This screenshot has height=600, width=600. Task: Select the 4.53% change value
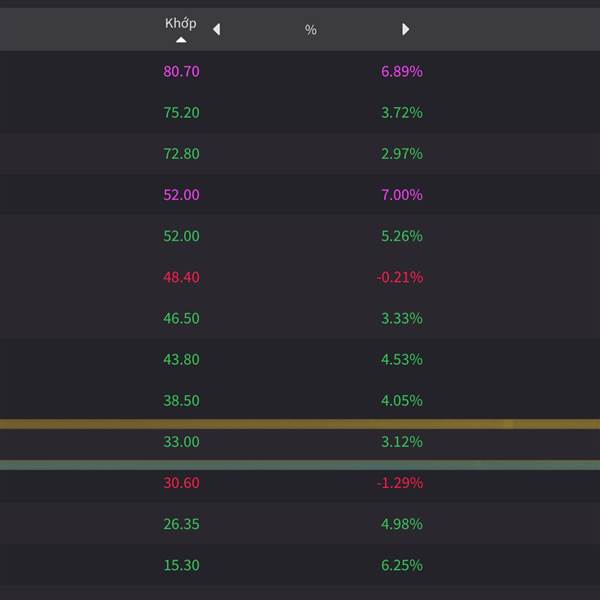402,359
